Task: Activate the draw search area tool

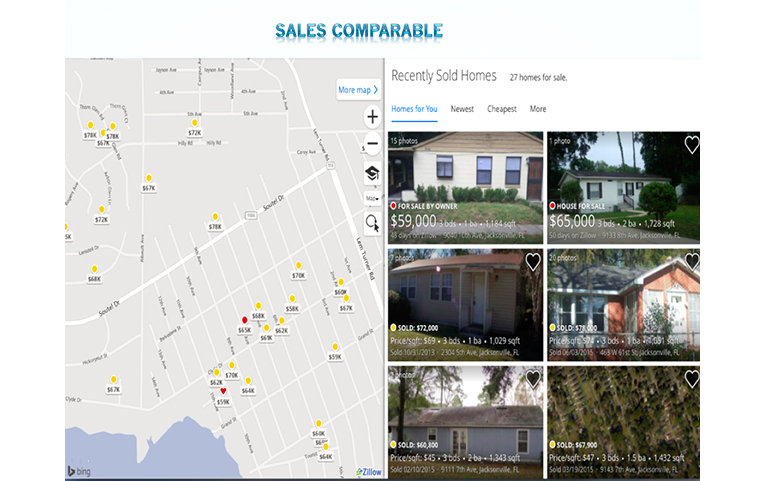Action: coord(372,222)
